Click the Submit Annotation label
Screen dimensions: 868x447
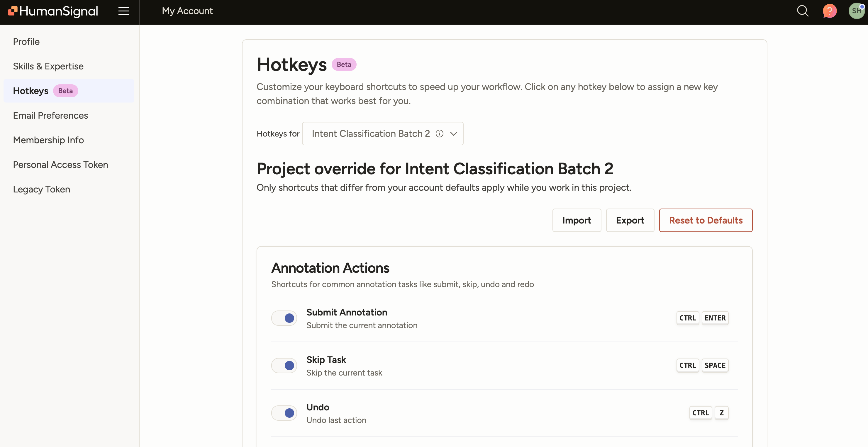347,312
